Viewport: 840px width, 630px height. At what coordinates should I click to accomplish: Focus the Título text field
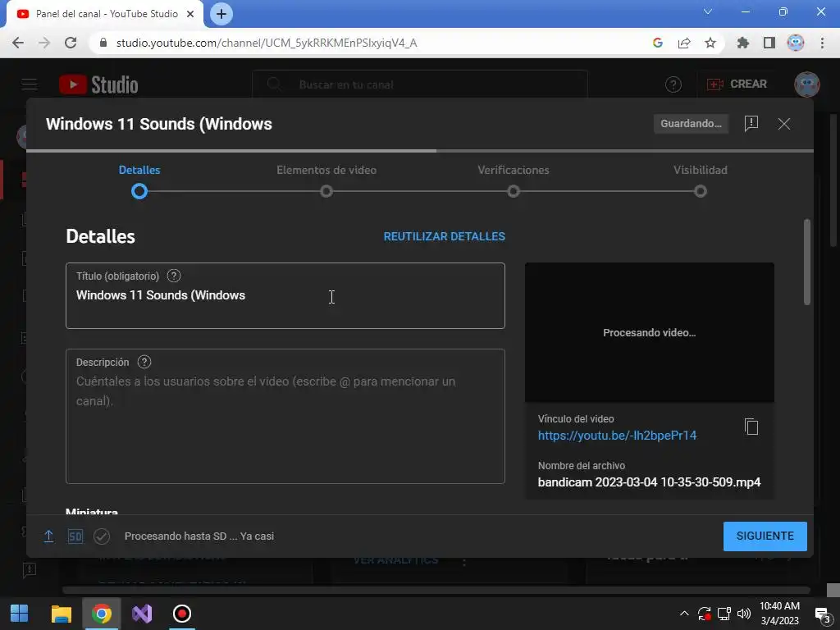pos(285,295)
